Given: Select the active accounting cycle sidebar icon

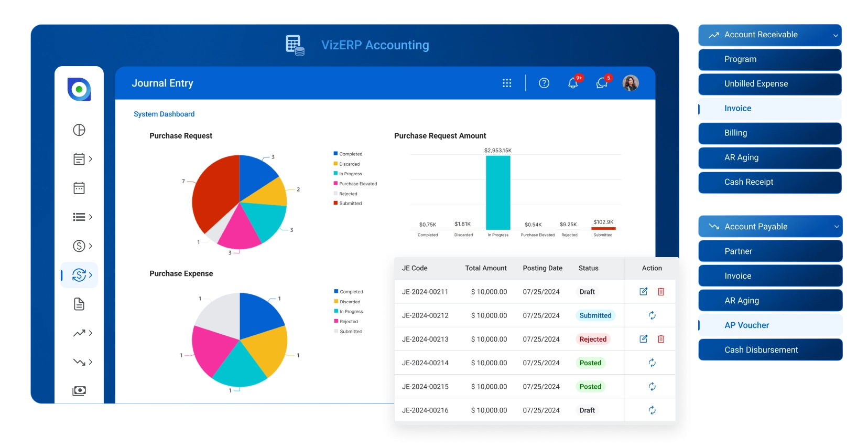Looking at the screenshot, I should click(79, 275).
